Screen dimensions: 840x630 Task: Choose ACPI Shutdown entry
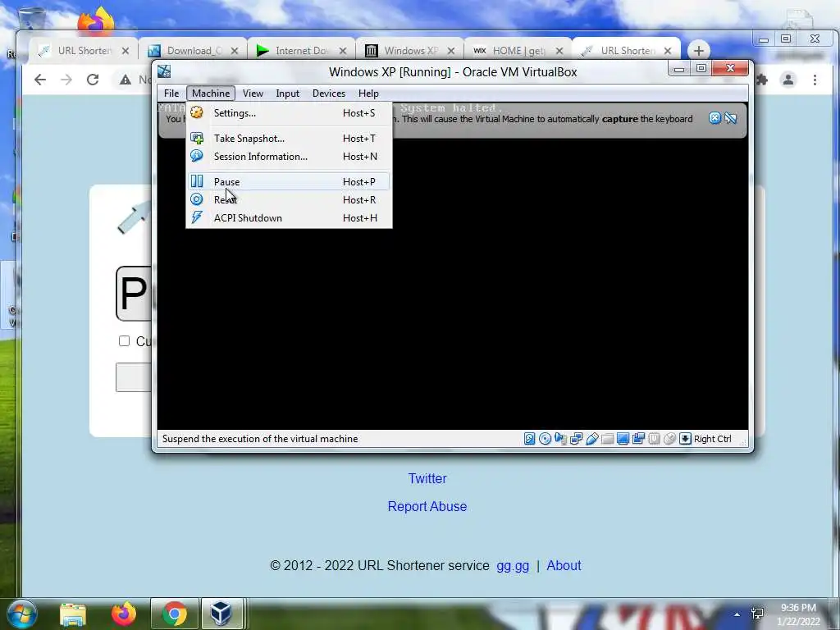[289, 218]
